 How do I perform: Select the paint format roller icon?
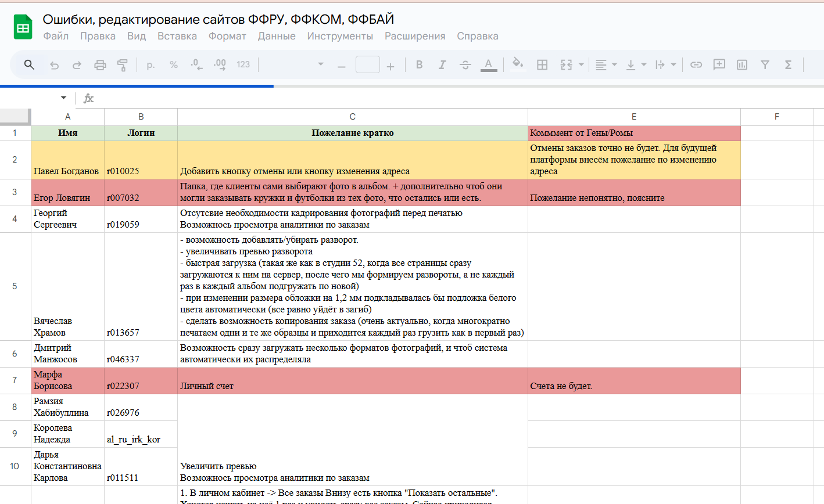[123, 65]
